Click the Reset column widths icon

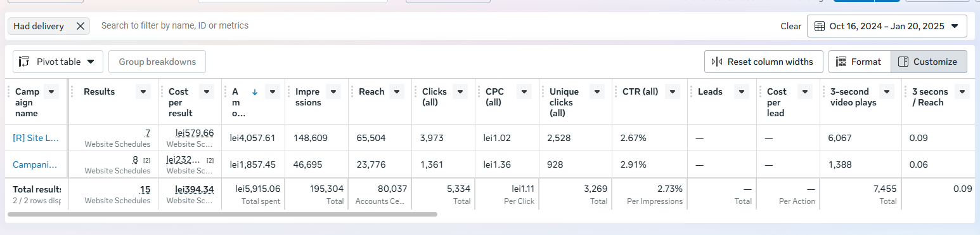[x=717, y=62]
